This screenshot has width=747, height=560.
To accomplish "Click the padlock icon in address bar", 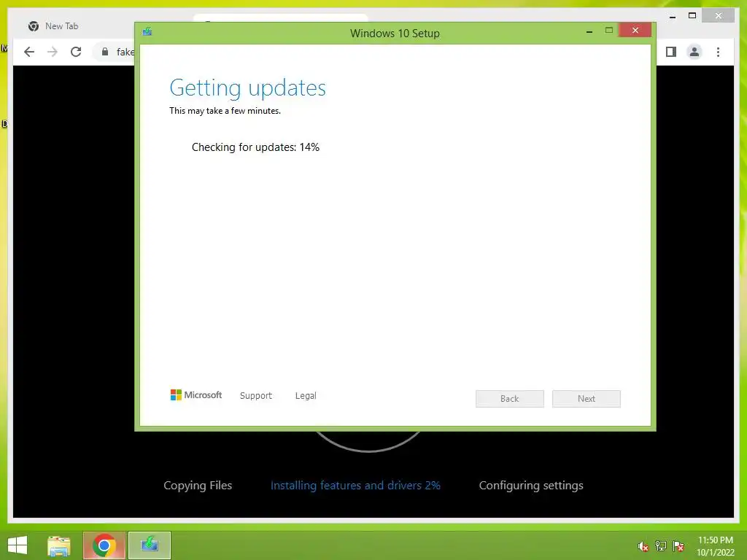I will 105,52.
